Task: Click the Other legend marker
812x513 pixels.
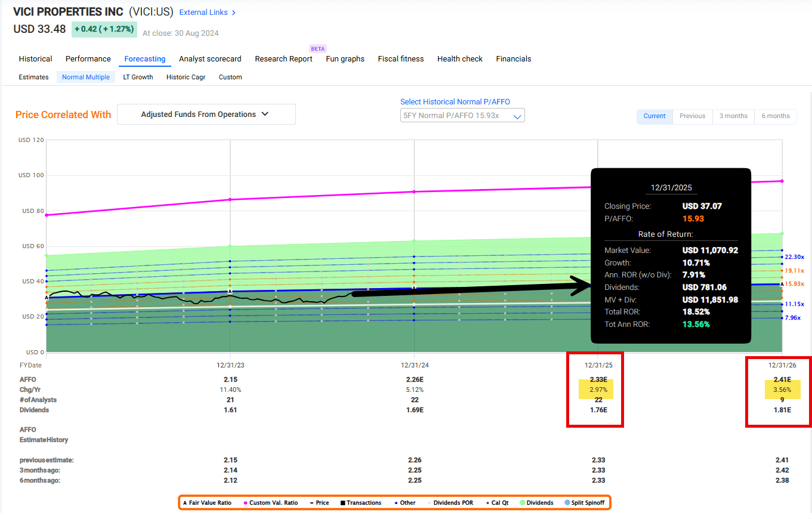Action: pyautogui.click(x=397, y=503)
